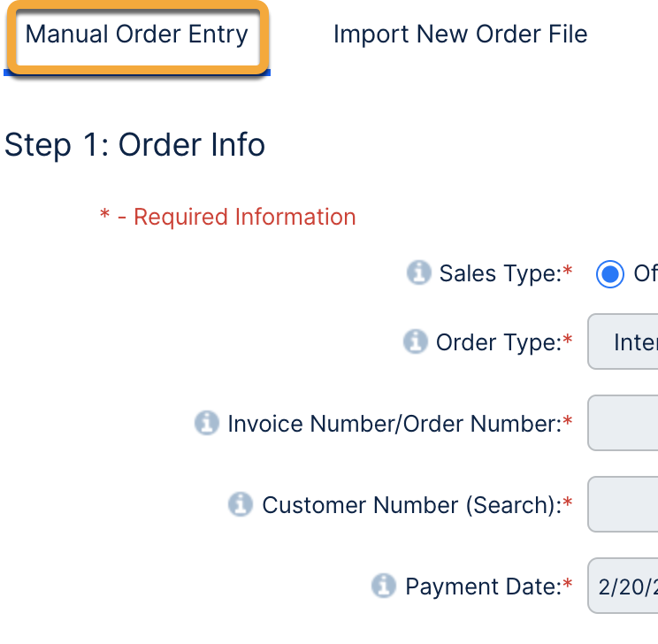Click the Payment Date label text

(x=483, y=586)
